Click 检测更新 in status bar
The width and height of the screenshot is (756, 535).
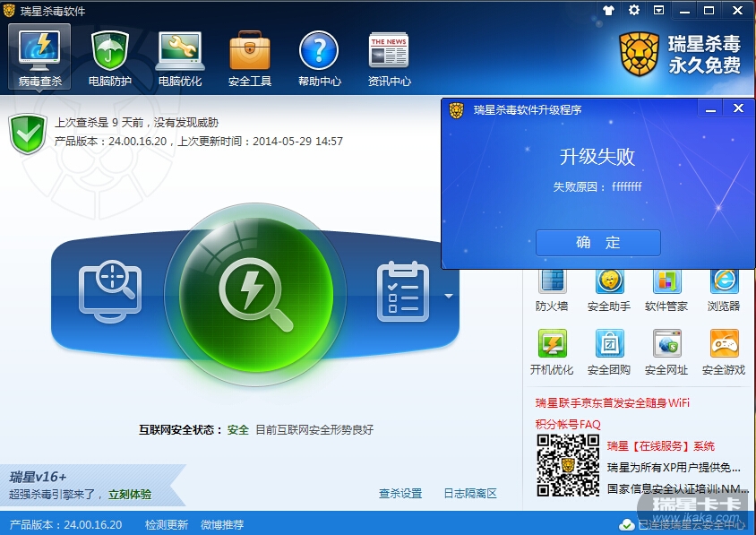(x=167, y=524)
